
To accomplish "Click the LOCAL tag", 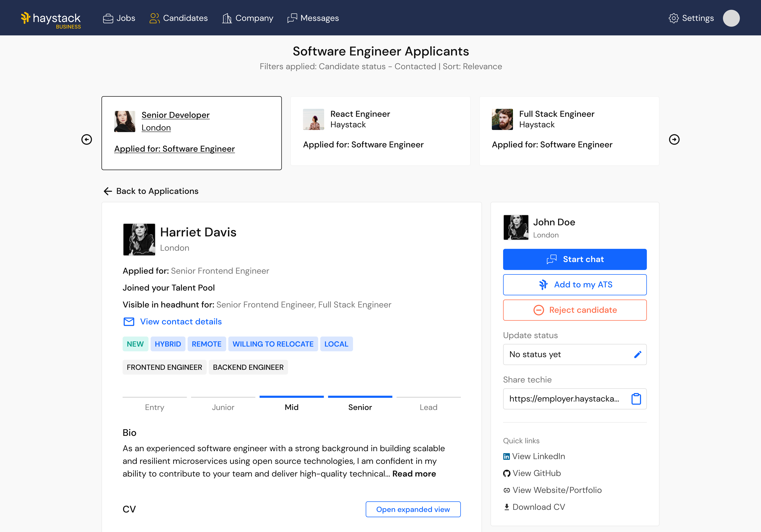I will tap(336, 344).
